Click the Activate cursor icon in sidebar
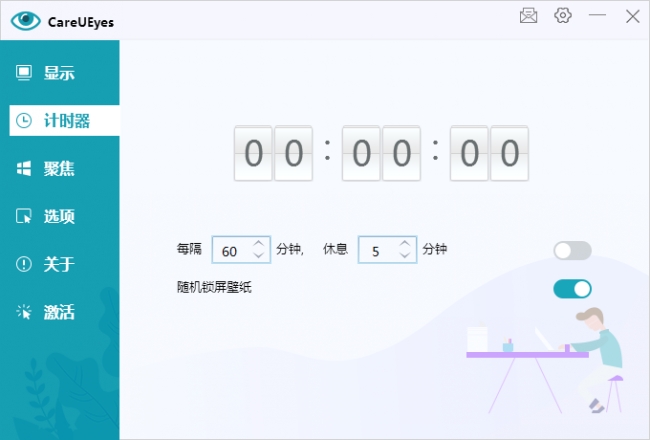Screen dimensions: 650x440 click(x=24, y=313)
